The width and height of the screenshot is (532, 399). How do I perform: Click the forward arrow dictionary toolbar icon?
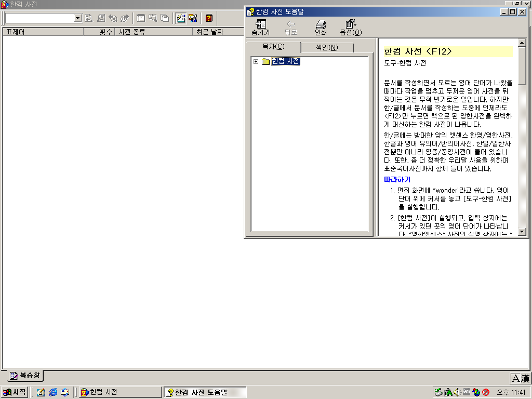click(125, 18)
